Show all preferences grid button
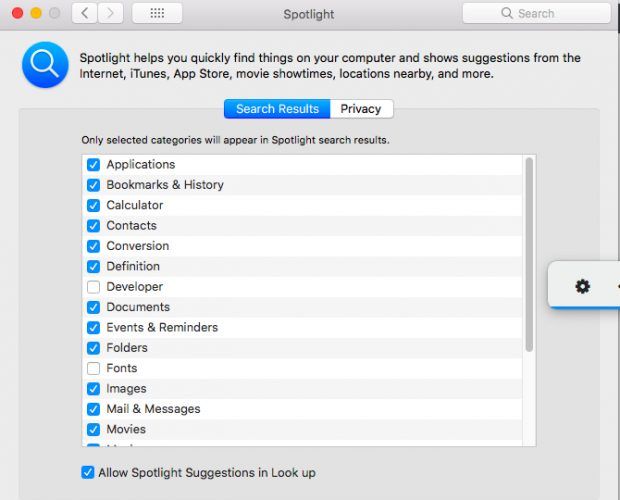The height and width of the screenshot is (500, 620). tap(157, 13)
